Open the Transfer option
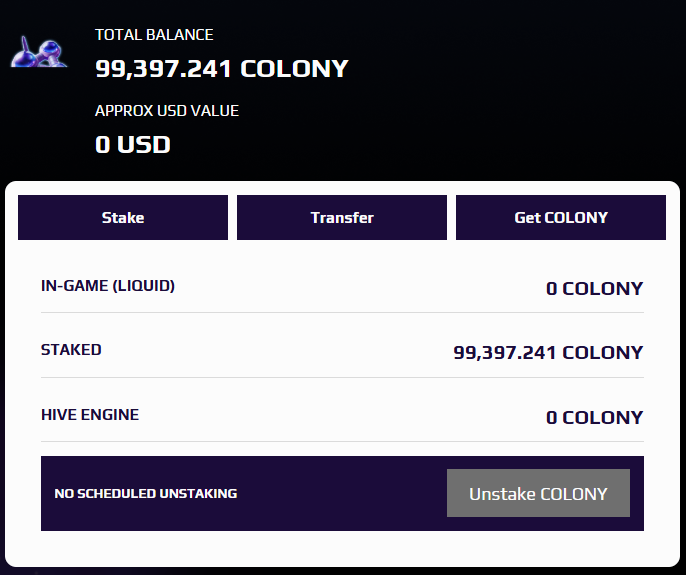 (342, 217)
